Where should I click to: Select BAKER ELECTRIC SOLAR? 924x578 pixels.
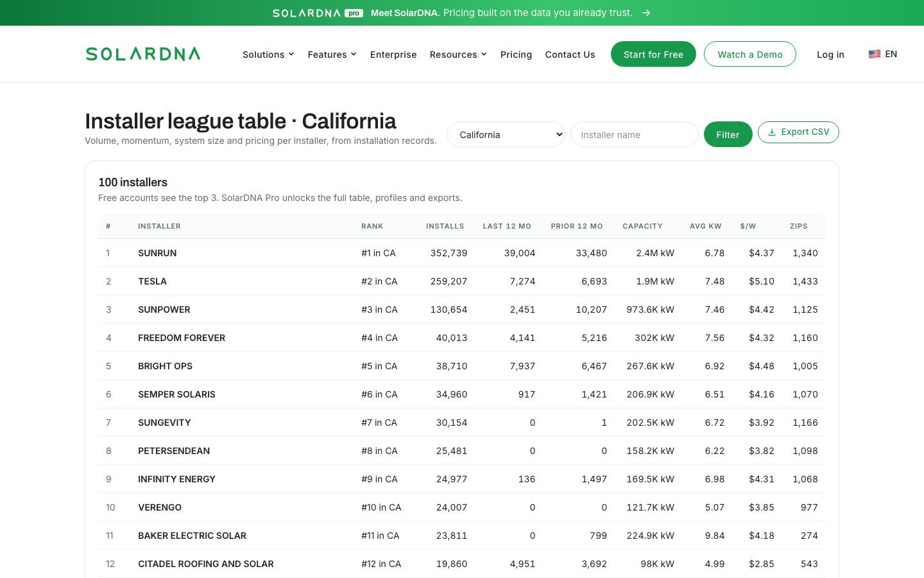(x=192, y=536)
